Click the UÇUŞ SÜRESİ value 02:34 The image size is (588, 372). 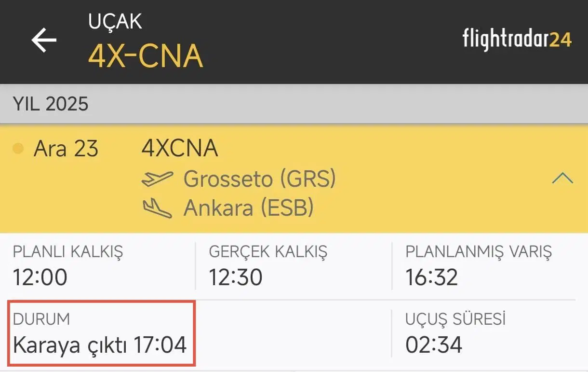[434, 345]
